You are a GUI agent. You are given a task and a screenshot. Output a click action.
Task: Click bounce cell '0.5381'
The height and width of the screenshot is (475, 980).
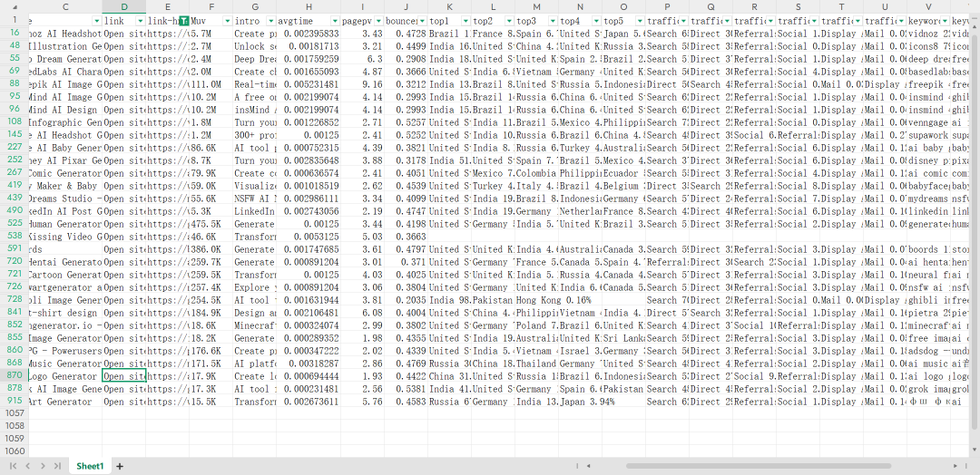[407, 389]
